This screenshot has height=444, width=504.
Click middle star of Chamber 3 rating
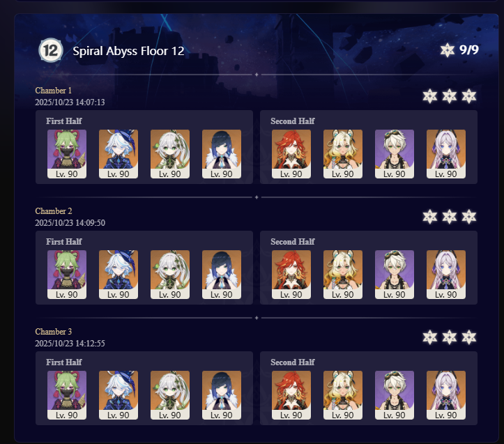[x=450, y=337]
